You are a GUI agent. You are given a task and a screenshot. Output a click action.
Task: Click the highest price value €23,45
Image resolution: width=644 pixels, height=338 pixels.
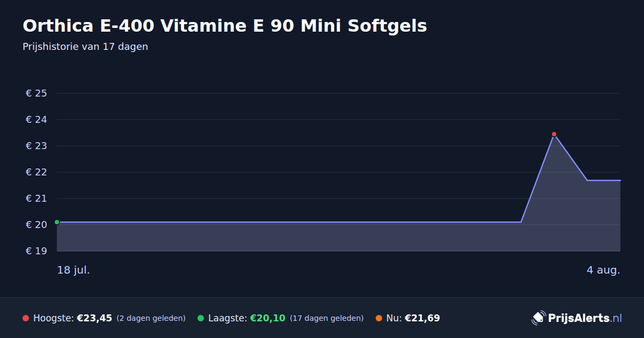pos(94,318)
